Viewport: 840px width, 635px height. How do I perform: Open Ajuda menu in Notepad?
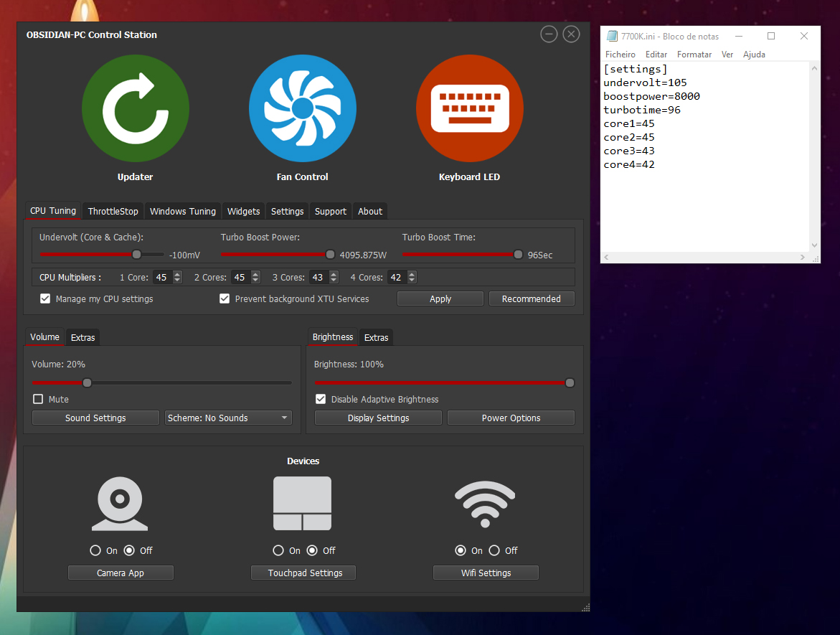coord(755,54)
